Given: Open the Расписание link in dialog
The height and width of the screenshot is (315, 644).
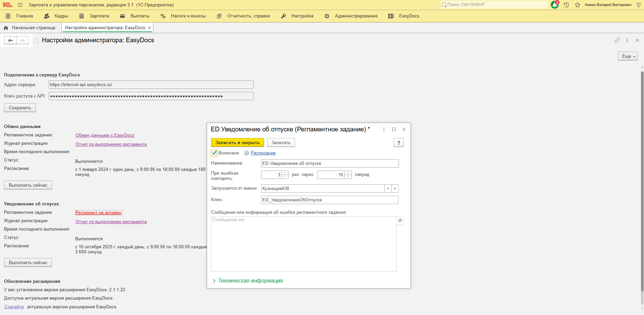Looking at the screenshot, I should [x=263, y=153].
